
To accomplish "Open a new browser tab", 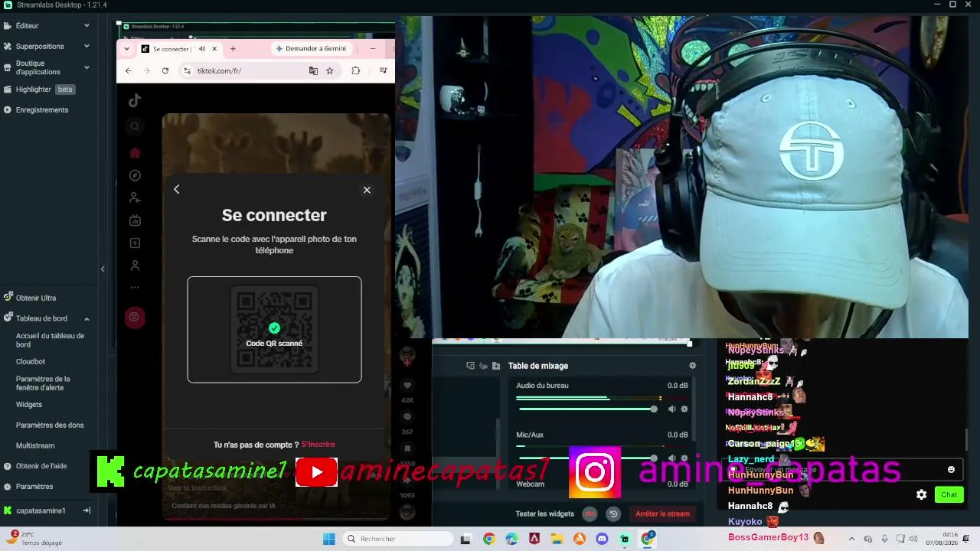I will pyautogui.click(x=233, y=49).
